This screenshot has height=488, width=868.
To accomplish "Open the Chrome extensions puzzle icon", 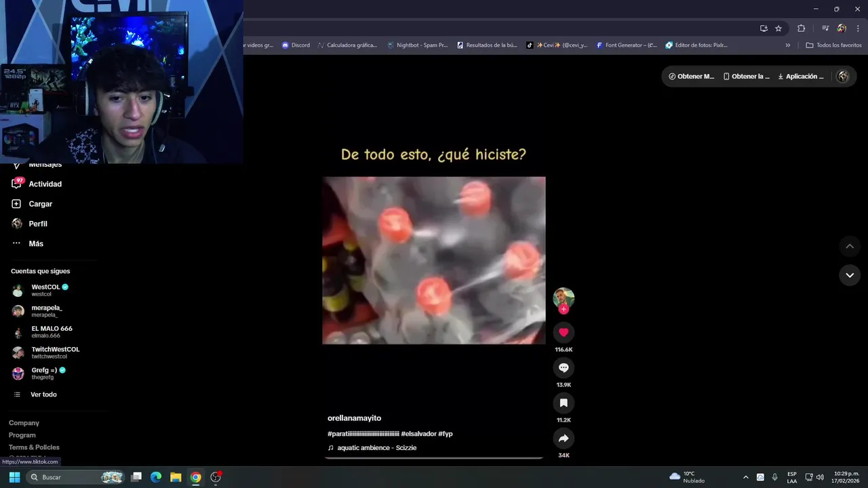I will click(802, 28).
